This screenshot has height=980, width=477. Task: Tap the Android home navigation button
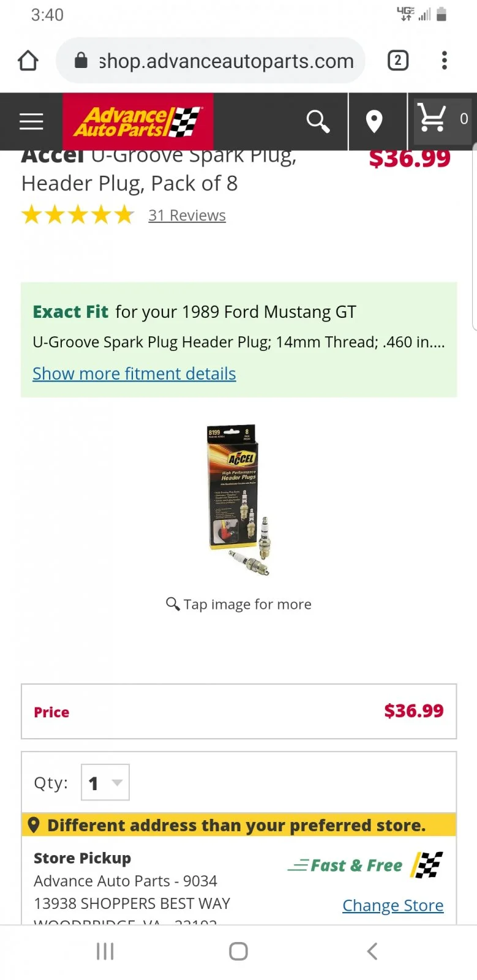[x=238, y=951]
